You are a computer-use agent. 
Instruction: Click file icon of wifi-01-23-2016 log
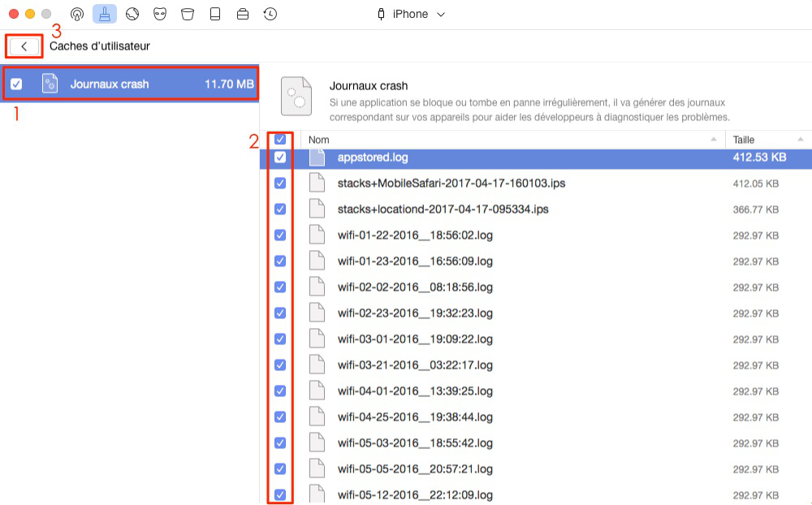[x=317, y=261]
